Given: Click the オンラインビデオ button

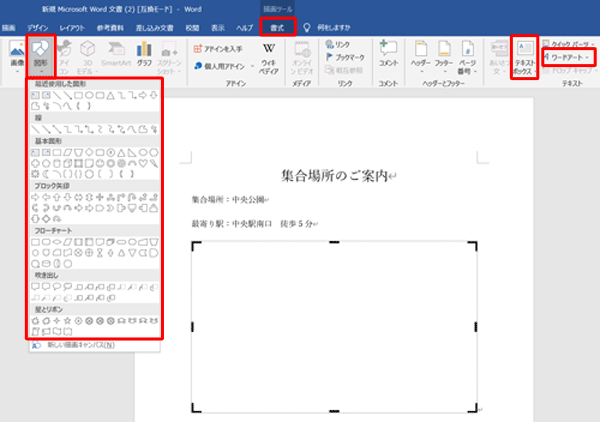Looking at the screenshot, I should point(302,58).
